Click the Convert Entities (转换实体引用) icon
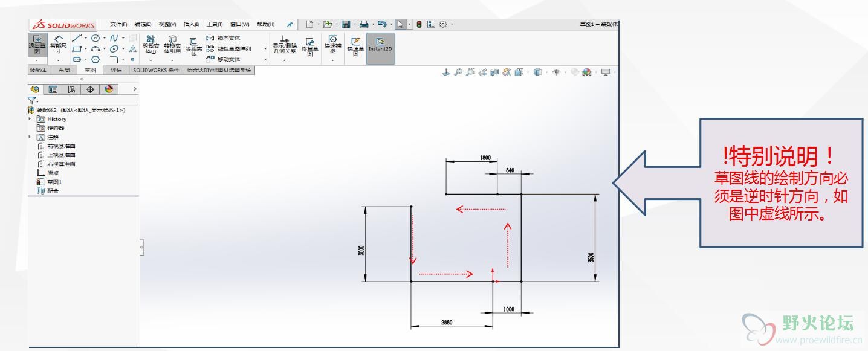 tap(172, 43)
